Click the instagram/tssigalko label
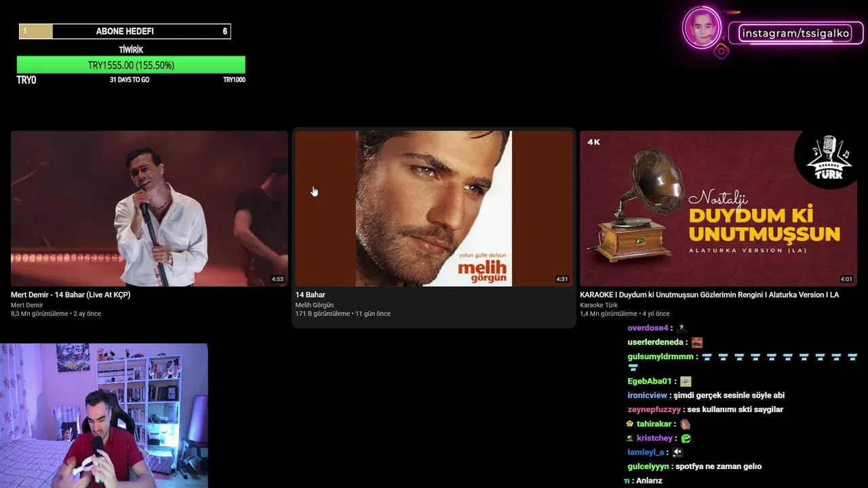 point(795,33)
